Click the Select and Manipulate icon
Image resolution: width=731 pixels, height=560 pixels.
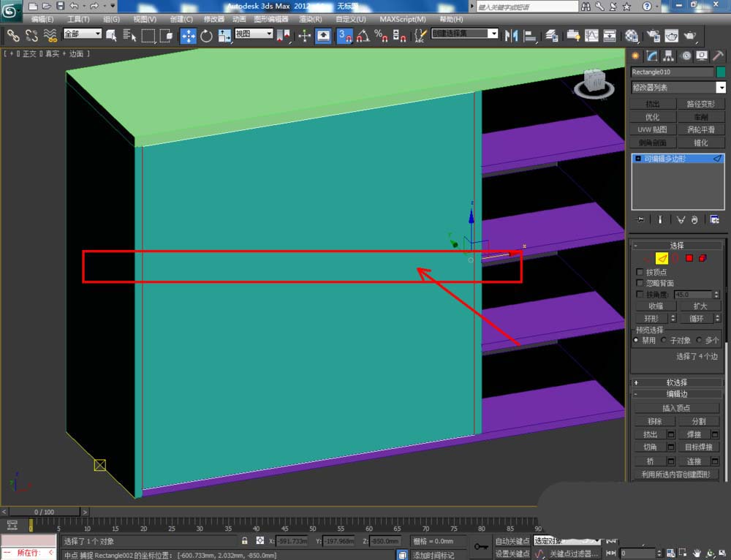(304, 36)
